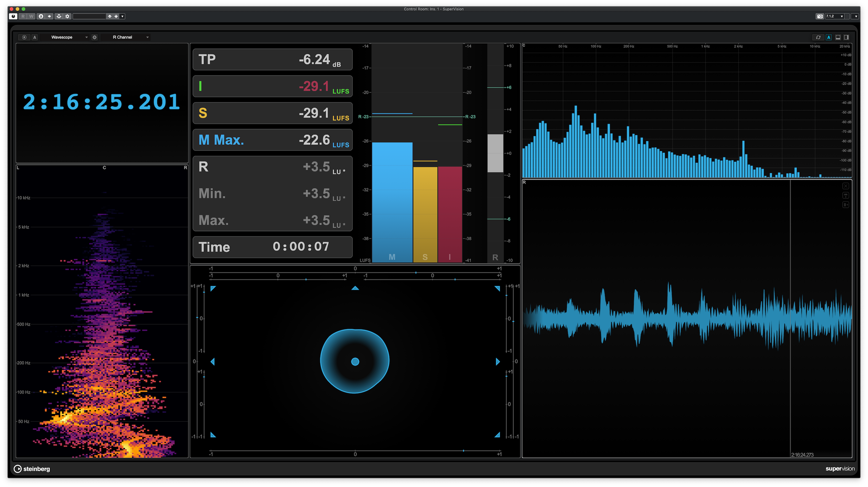Pause the measurement in SuperVision
This screenshot has height=487, width=868.
point(24,37)
